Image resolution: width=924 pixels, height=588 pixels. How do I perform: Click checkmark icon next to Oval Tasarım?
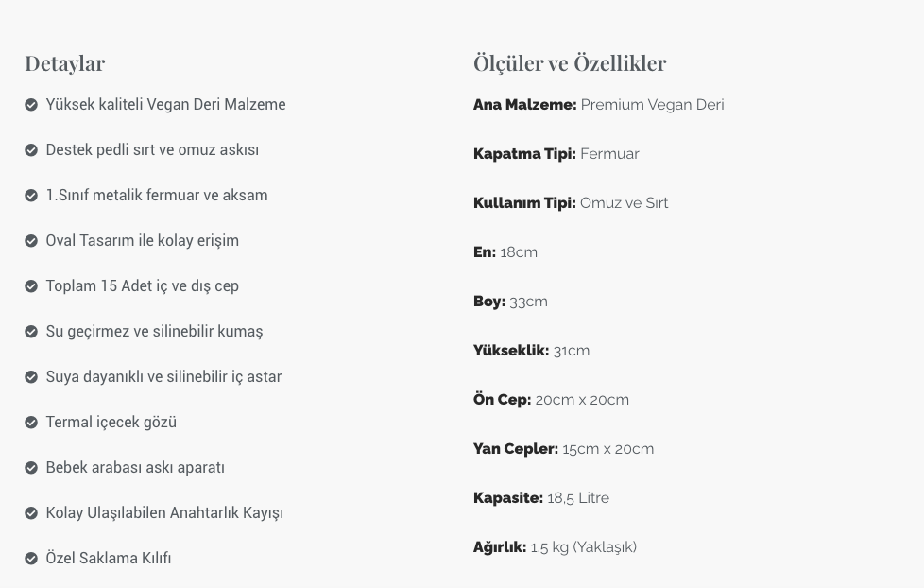click(31, 241)
